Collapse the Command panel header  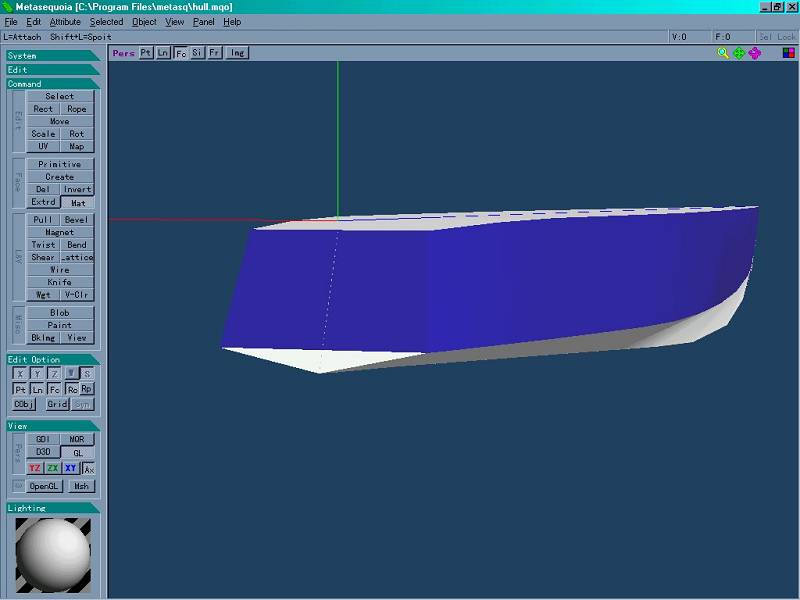[x=53, y=84]
